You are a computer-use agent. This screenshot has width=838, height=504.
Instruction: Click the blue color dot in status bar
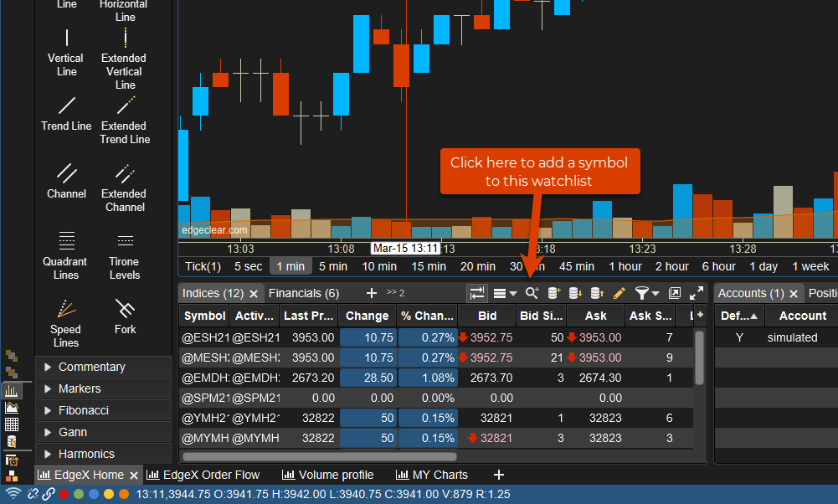(94, 494)
